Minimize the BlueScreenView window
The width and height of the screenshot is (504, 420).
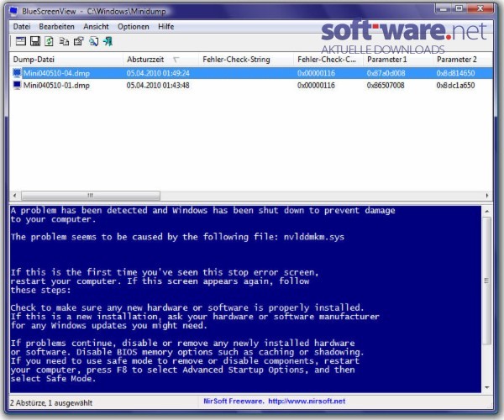[444, 8]
